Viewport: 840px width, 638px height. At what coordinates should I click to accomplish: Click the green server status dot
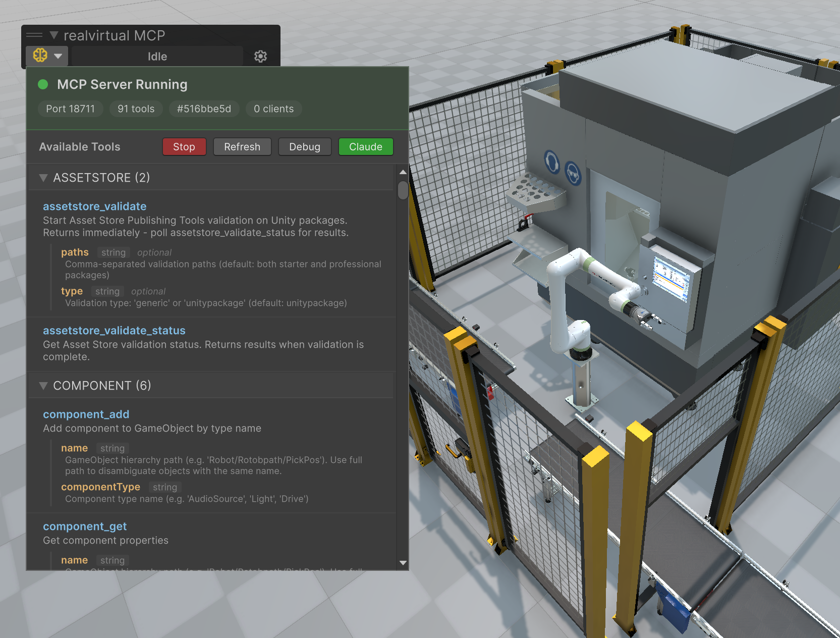43,84
